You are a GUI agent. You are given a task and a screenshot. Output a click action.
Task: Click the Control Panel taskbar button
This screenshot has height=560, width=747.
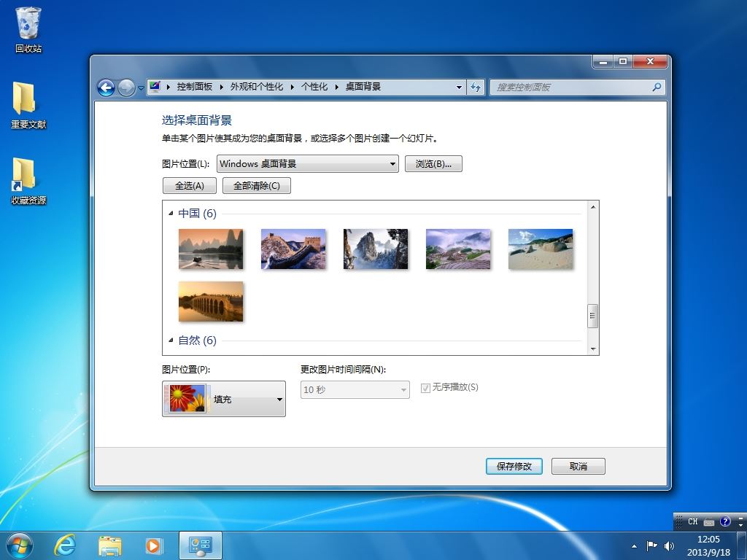pos(201,545)
